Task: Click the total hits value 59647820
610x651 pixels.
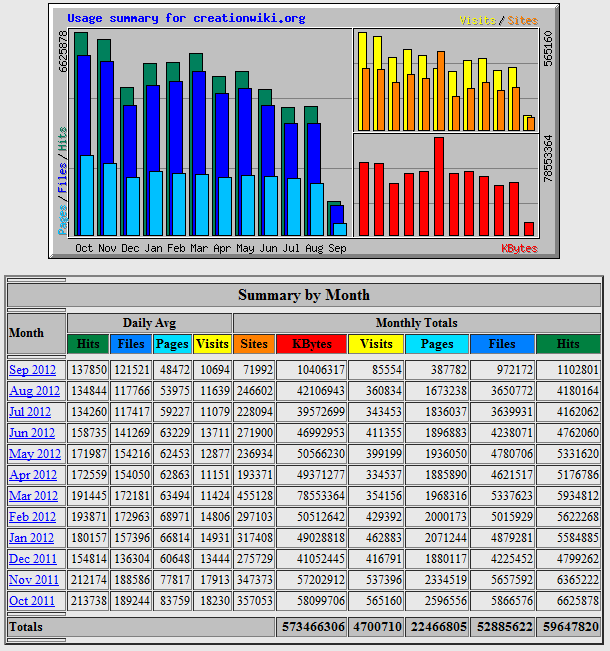Action: [568, 627]
